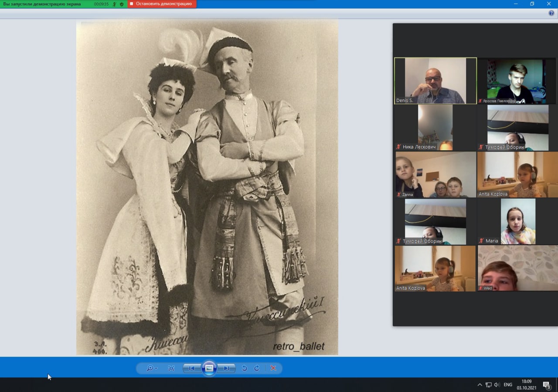The image size is (558, 392).
Task: Switch the ENG input language indicator
Action: pyautogui.click(x=508, y=385)
